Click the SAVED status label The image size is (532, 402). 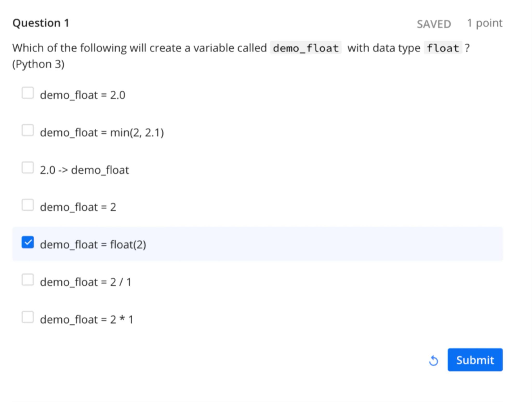click(x=434, y=24)
